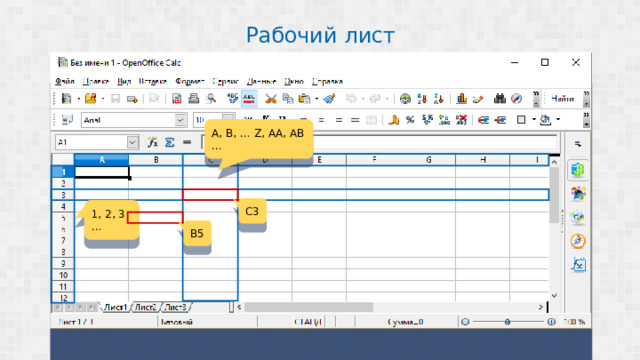The image size is (640, 360).
Task: Expand the Name Box dropdown
Action: [132, 142]
